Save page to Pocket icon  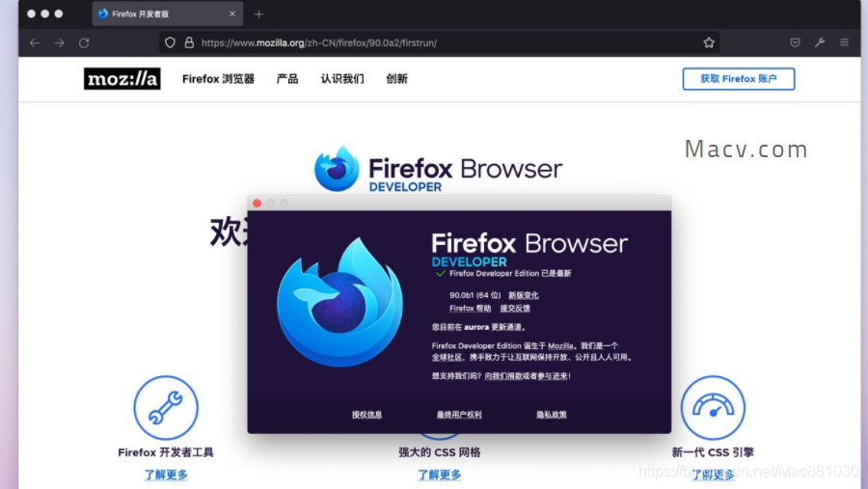click(x=795, y=42)
